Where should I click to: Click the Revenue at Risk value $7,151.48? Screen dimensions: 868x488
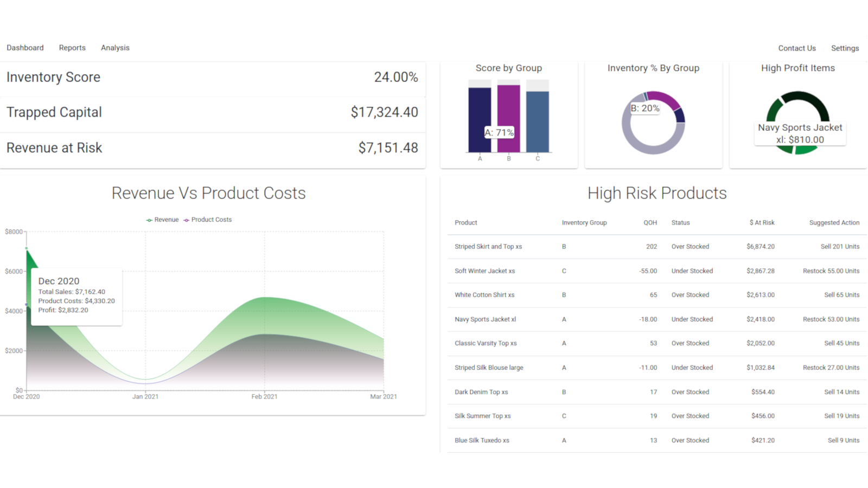click(388, 147)
